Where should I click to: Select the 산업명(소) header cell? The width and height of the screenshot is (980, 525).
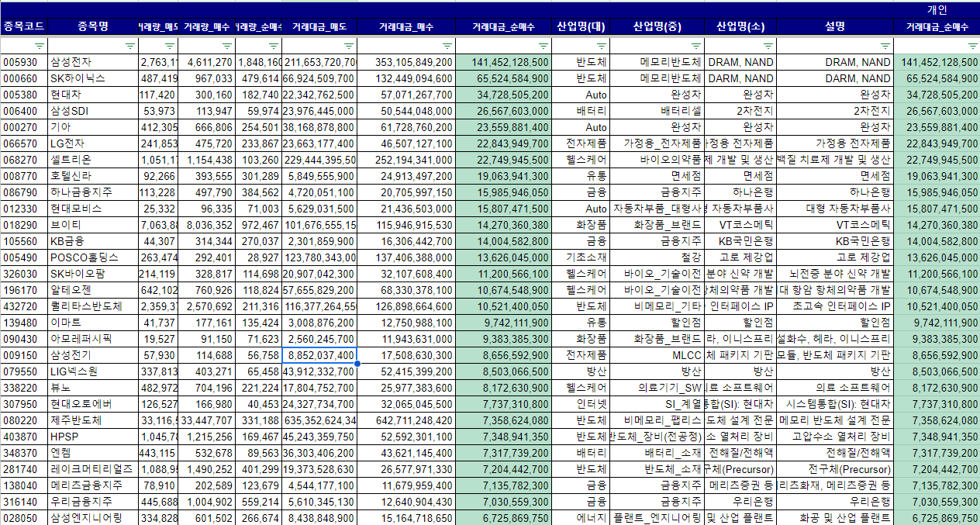pyautogui.click(x=741, y=26)
